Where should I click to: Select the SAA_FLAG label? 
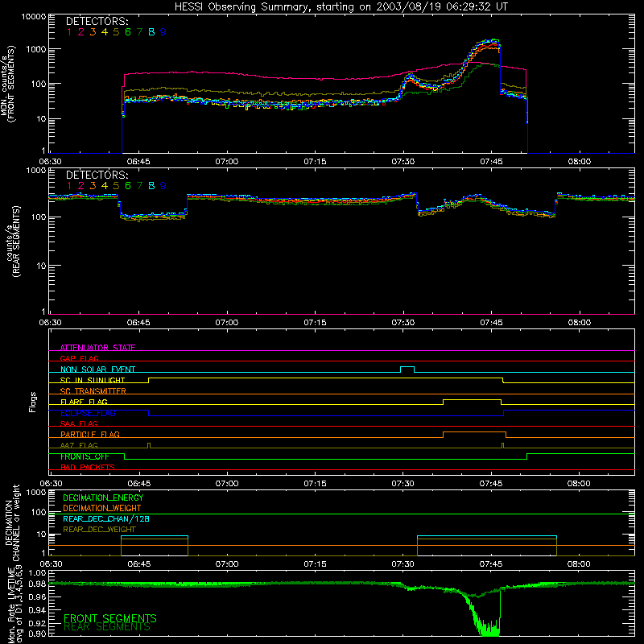(79, 423)
